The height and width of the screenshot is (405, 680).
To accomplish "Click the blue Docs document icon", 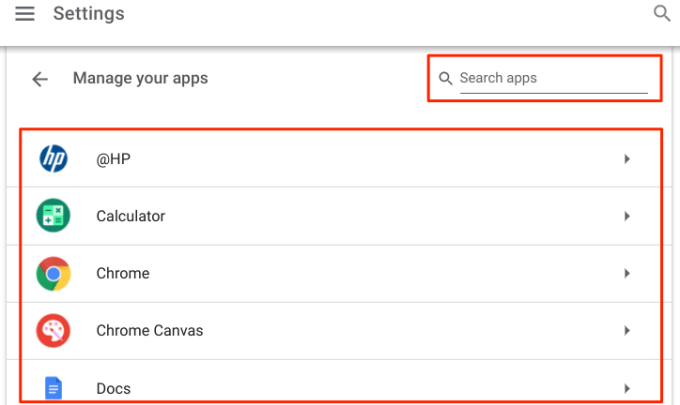I will coord(53,388).
